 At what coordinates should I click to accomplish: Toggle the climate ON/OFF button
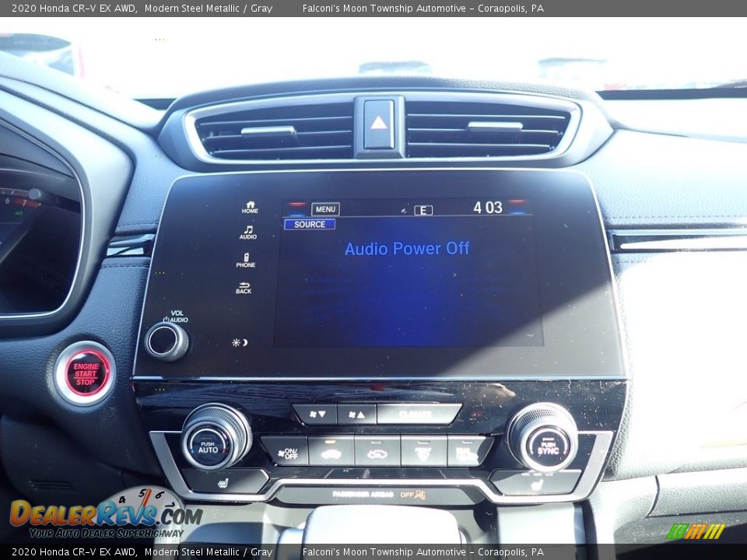tap(286, 451)
